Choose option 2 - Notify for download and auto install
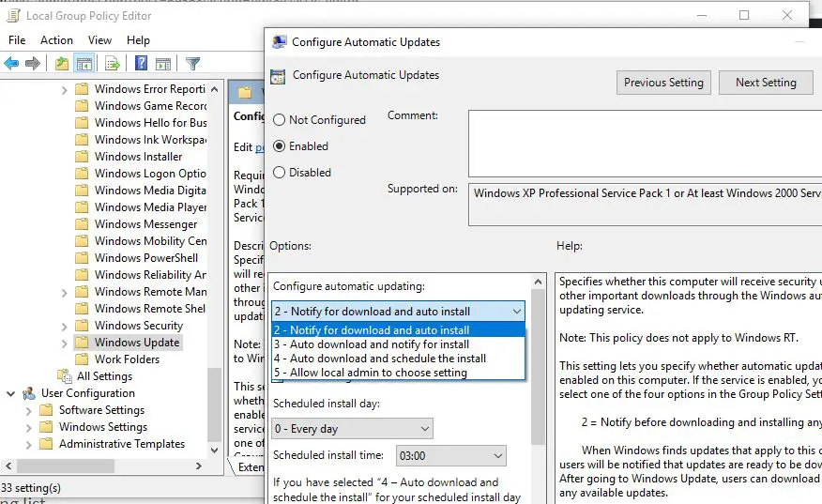The image size is (822, 504). click(398, 329)
